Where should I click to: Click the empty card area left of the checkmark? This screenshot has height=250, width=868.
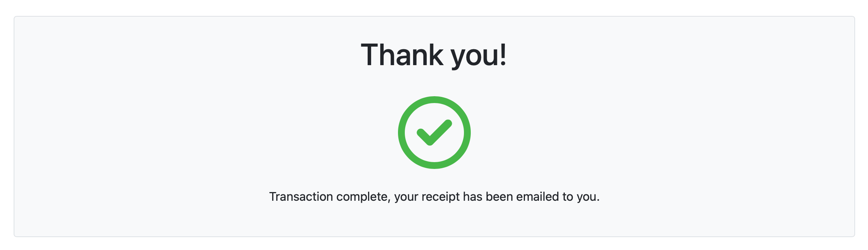click(227, 133)
